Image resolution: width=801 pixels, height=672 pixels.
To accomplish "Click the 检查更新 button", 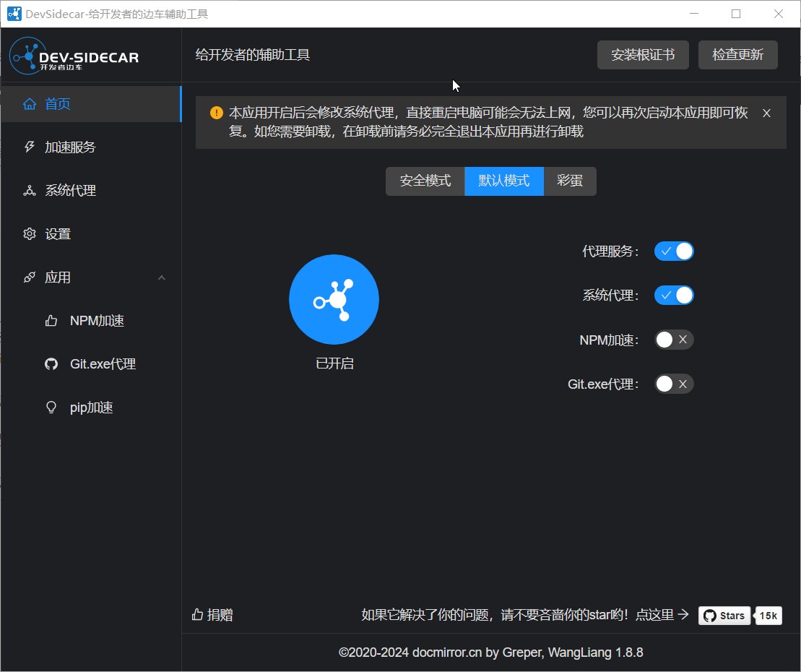I will [737, 55].
